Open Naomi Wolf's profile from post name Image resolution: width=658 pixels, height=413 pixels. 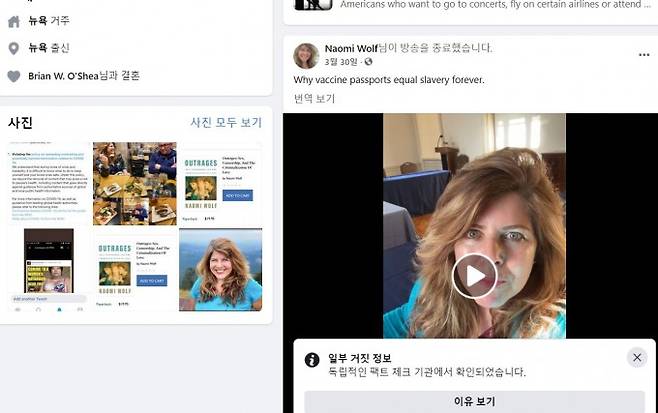pyautogui.click(x=351, y=49)
